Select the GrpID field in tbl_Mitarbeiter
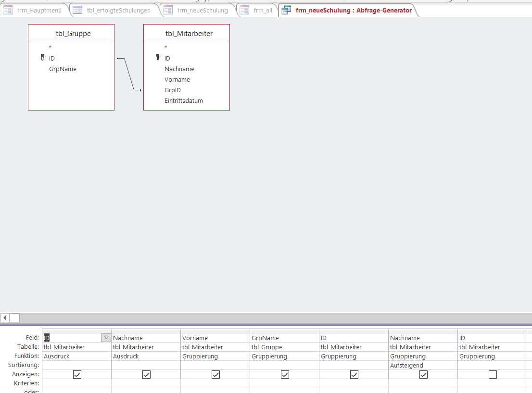 coord(172,90)
